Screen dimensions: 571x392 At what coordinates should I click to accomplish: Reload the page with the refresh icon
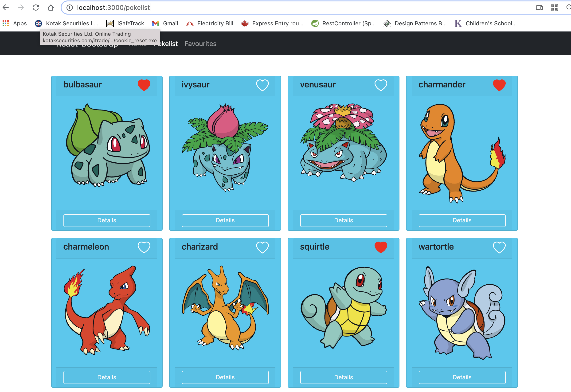pyautogui.click(x=36, y=8)
